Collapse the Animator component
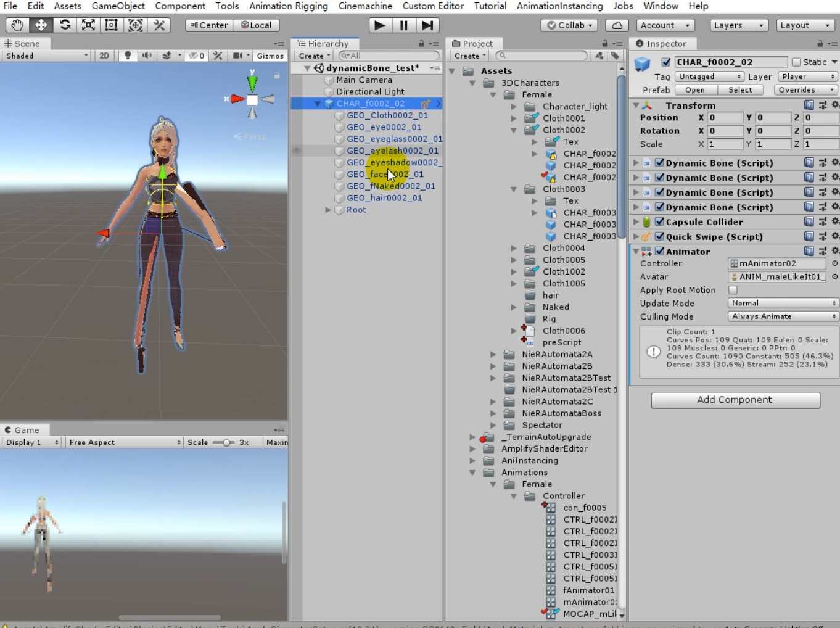Image resolution: width=840 pixels, height=628 pixels. click(x=636, y=251)
